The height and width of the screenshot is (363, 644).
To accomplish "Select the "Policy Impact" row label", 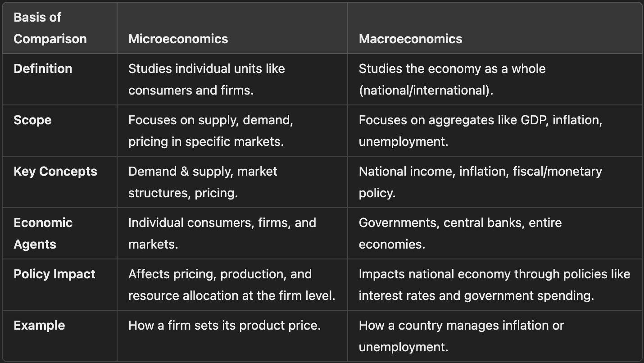I will click(x=54, y=274).
